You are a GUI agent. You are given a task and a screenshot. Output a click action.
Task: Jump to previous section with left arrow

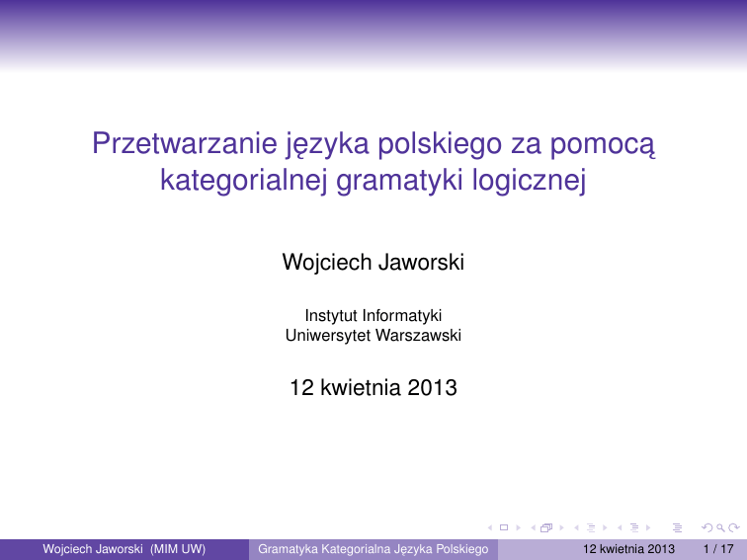pos(621,526)
